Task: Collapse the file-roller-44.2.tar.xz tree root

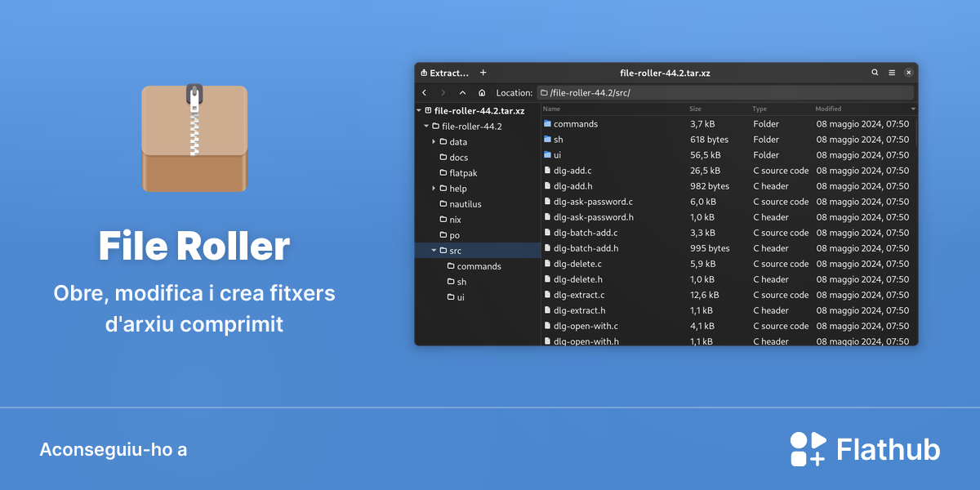Action: tap(419, 110)
